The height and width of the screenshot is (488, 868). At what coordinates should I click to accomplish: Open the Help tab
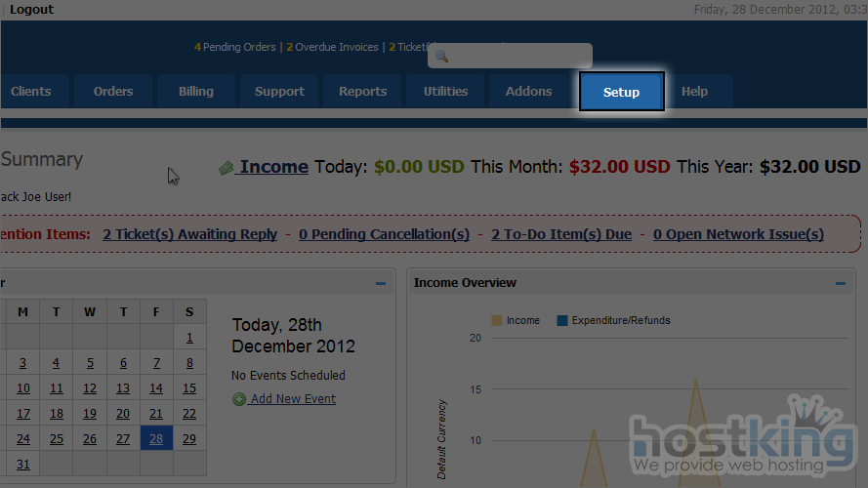pos(694,92)
